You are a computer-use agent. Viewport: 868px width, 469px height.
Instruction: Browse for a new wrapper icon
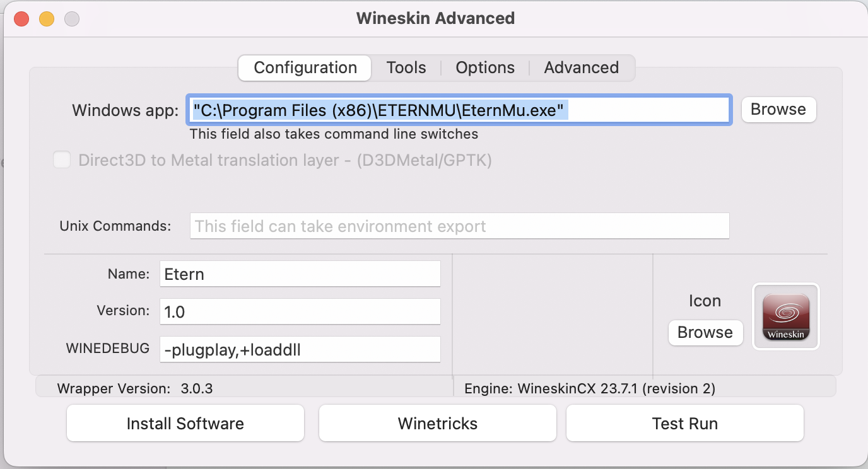(x=705, y=333)
